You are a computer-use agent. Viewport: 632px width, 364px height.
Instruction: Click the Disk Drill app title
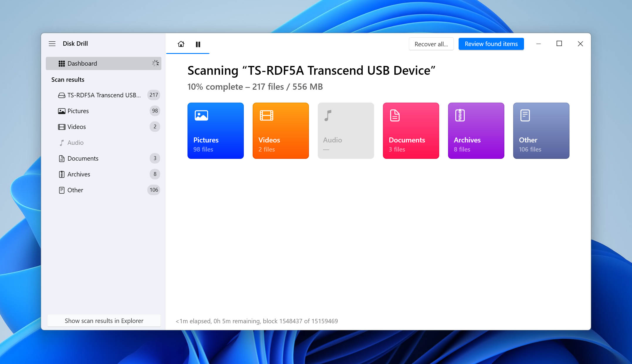[75, 44]
